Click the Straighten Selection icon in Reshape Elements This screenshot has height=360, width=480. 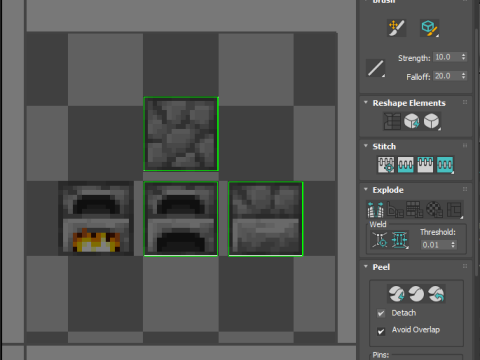[392, 121]
